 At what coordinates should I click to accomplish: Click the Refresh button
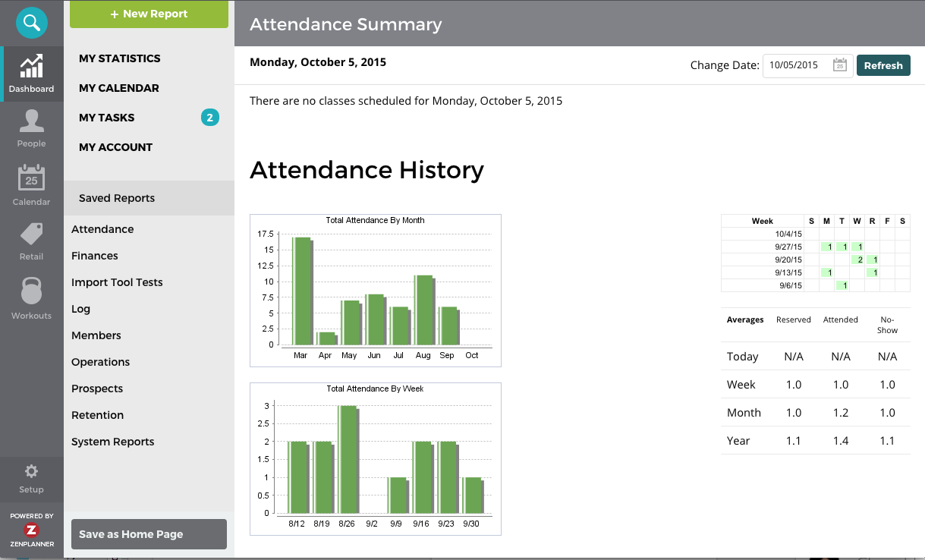(883, 65)
